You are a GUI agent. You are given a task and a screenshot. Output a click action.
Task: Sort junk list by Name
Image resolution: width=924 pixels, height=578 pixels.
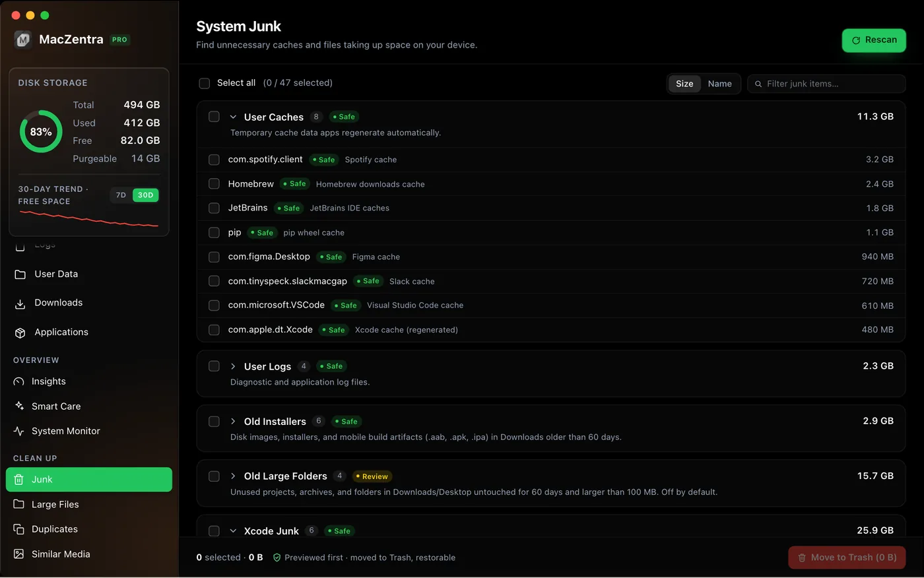pos(719,84)
